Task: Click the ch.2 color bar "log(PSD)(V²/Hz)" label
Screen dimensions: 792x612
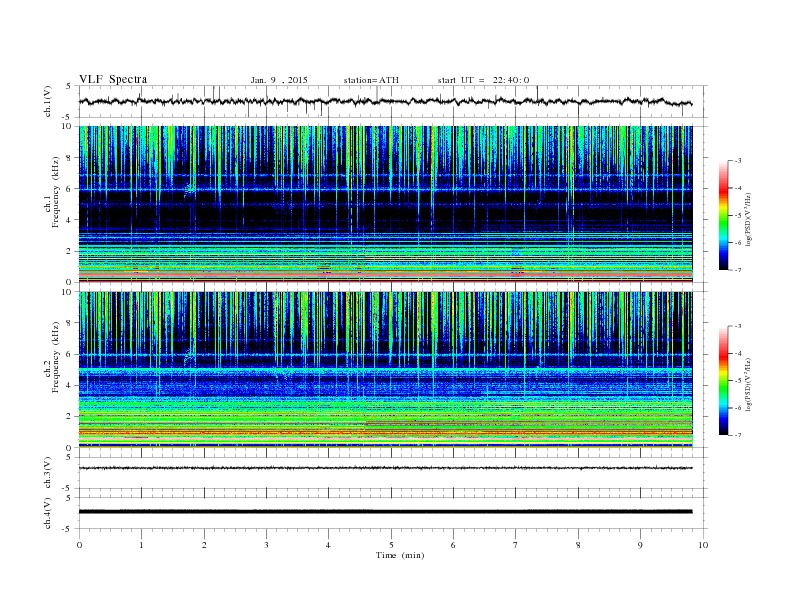Action: coord(749,384)
